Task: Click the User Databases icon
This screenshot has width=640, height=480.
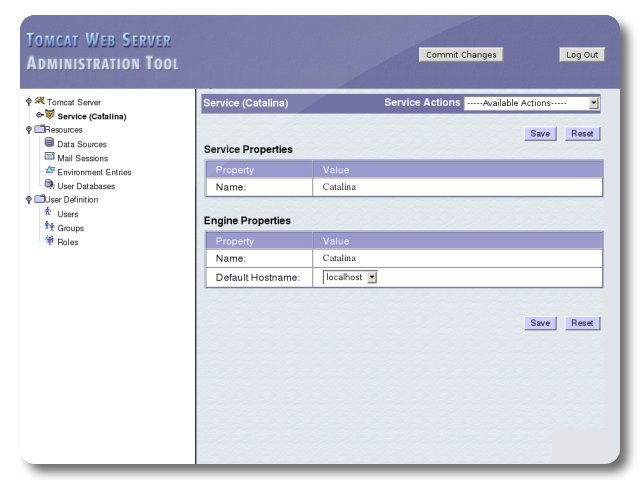Action: (x=49, y=185)
